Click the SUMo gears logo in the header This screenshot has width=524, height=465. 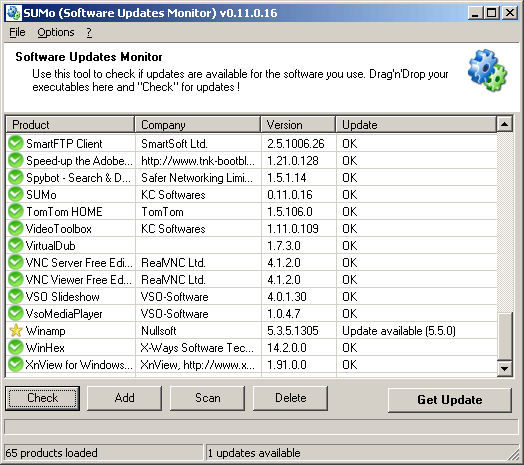(x=487, y=71)
